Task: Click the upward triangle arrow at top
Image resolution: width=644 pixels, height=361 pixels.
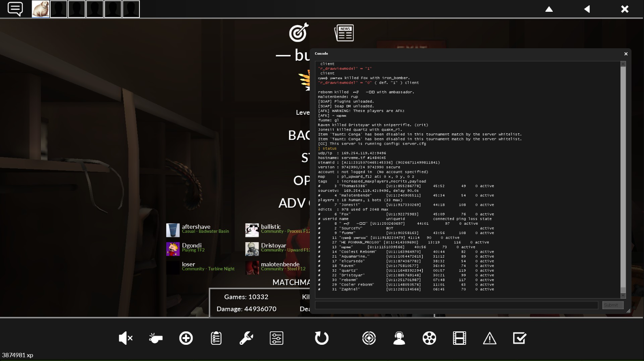Action: [549, 9]
